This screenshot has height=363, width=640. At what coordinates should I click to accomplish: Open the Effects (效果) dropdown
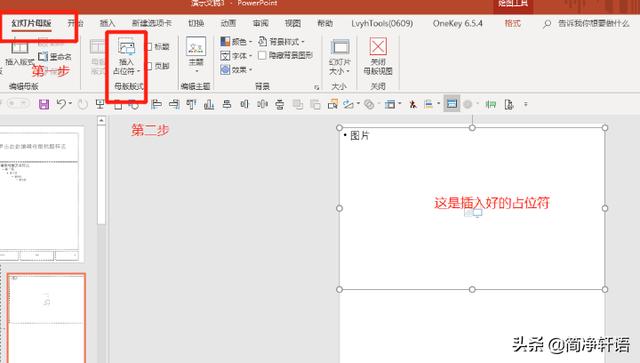click(236, 70)
